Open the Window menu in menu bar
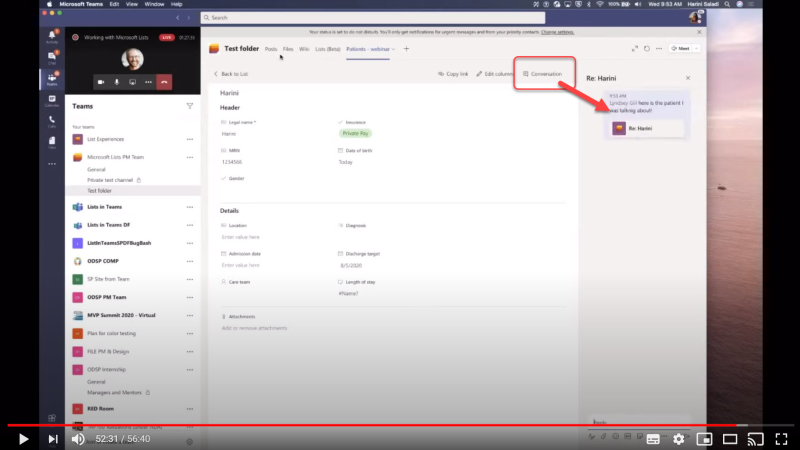Viewport: 800px width, 450px height. coord(154,4)
